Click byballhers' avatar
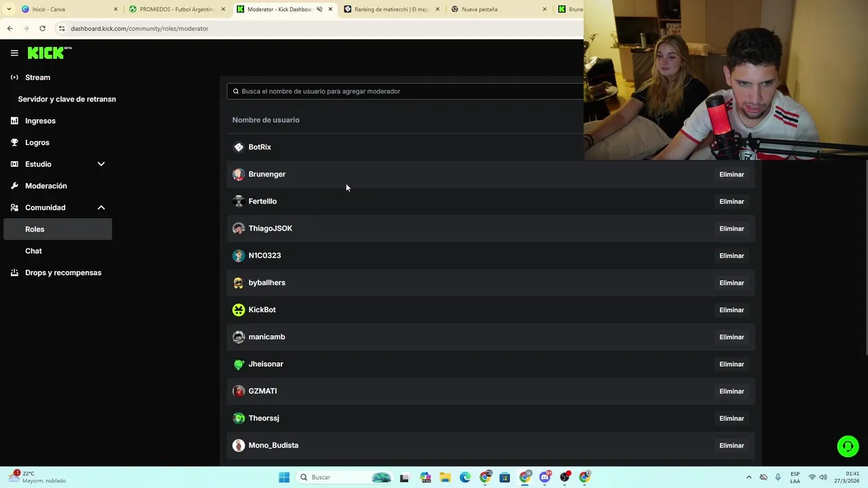The height and width of the screenshot is (488, 868). click(x=238, y=283)
